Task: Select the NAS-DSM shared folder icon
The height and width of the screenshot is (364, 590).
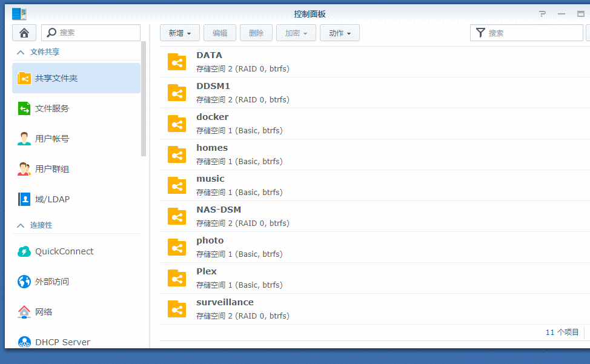Action: click(177, 217)
